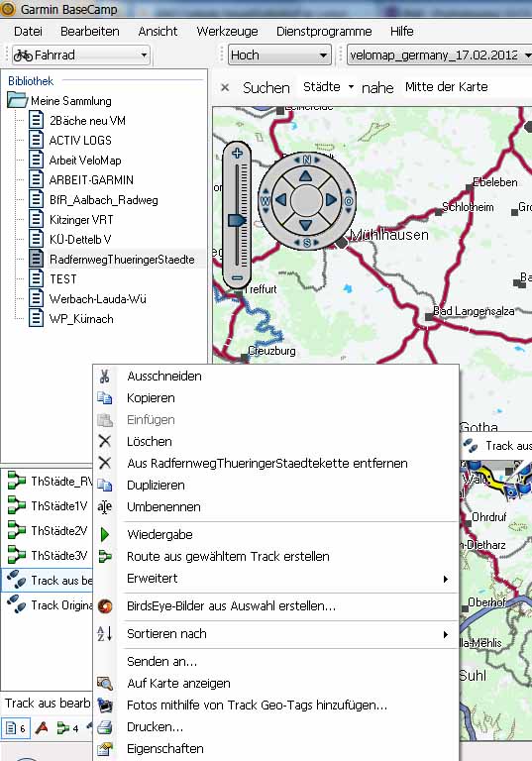Viewport: 532px width, 761px height.
Task: Pan map south with down arrow
Action: [x=305, y=225]
